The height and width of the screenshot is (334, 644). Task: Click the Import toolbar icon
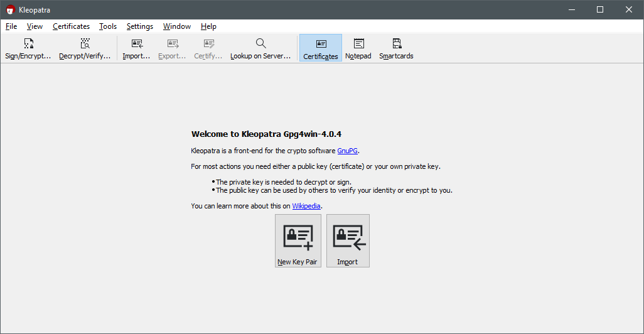click(136, 48)
